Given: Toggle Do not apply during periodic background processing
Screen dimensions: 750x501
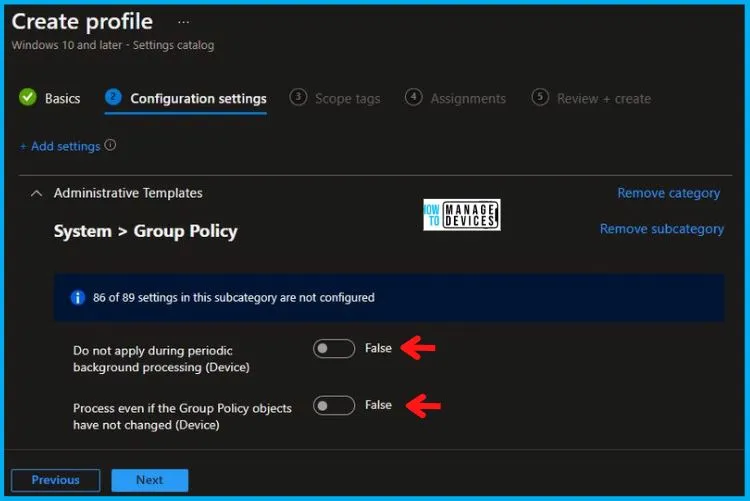Looking at the screenshot, I should 334,348.
